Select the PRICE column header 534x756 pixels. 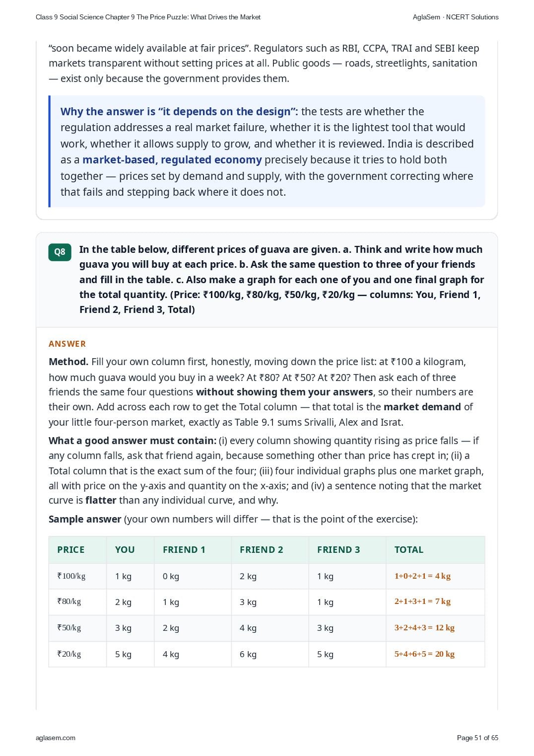(71, 550)
